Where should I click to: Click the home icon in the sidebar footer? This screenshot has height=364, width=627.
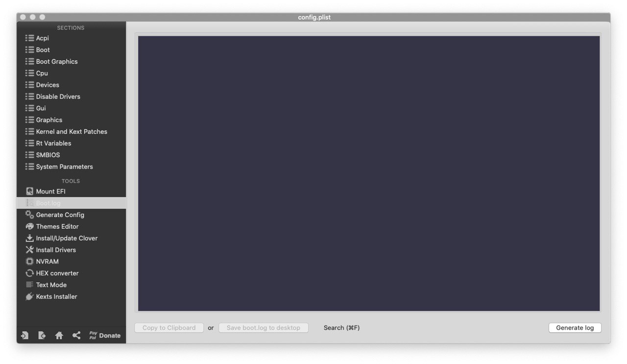(59, 336)
